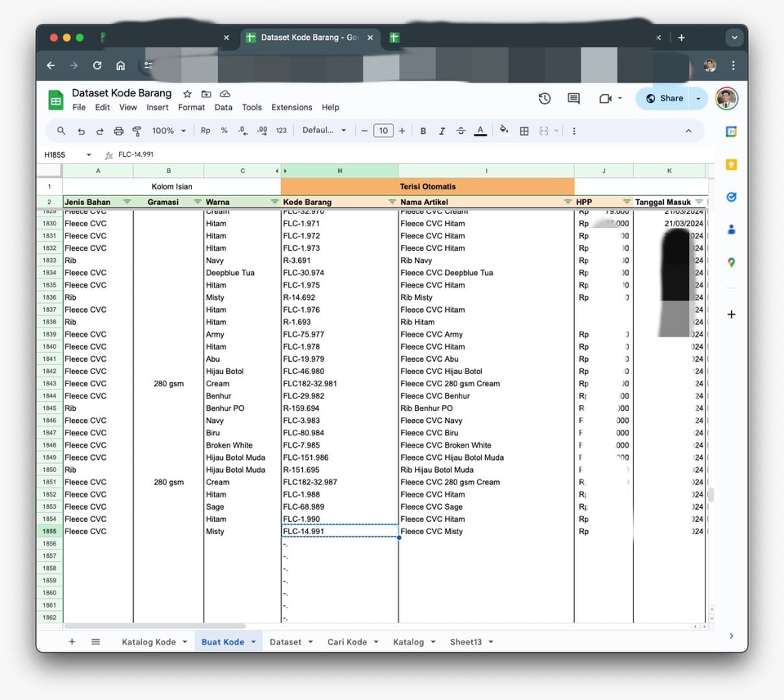
Task: Open the borders tool
Action: [x=523, y=131]
